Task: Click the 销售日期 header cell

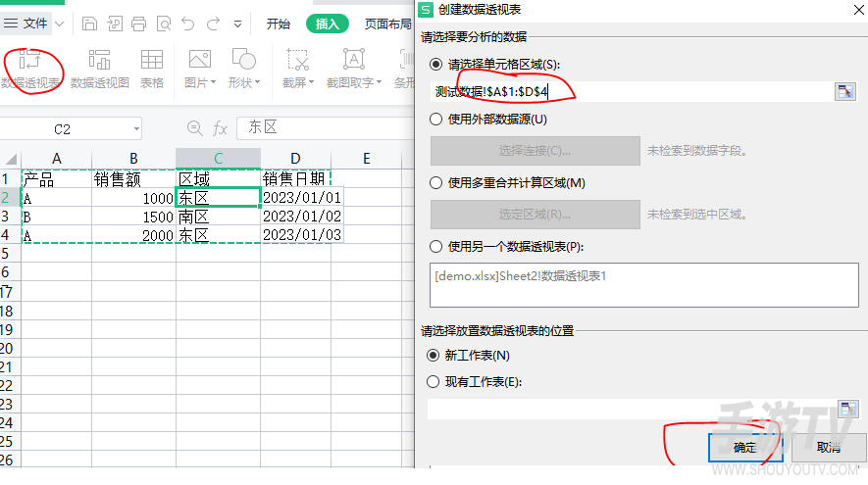Action: (x=295, y=178)
